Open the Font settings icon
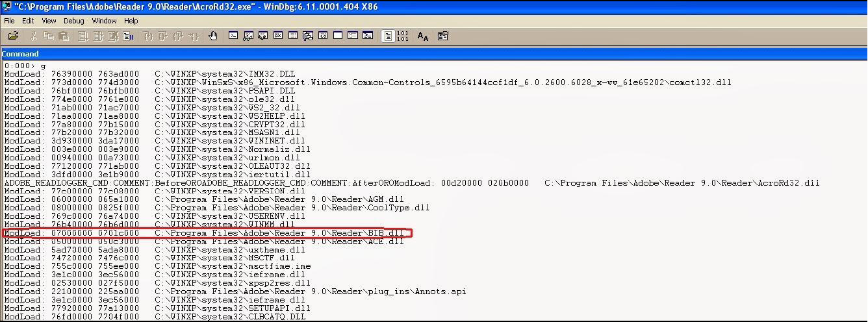This screenshot has width=868, height=322. [x=423, y=36]
